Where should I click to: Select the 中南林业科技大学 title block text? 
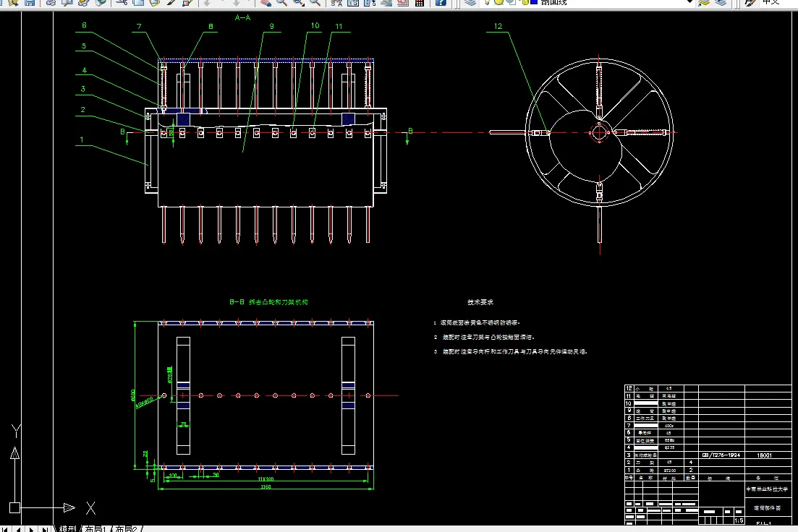[x=767, y=489]
